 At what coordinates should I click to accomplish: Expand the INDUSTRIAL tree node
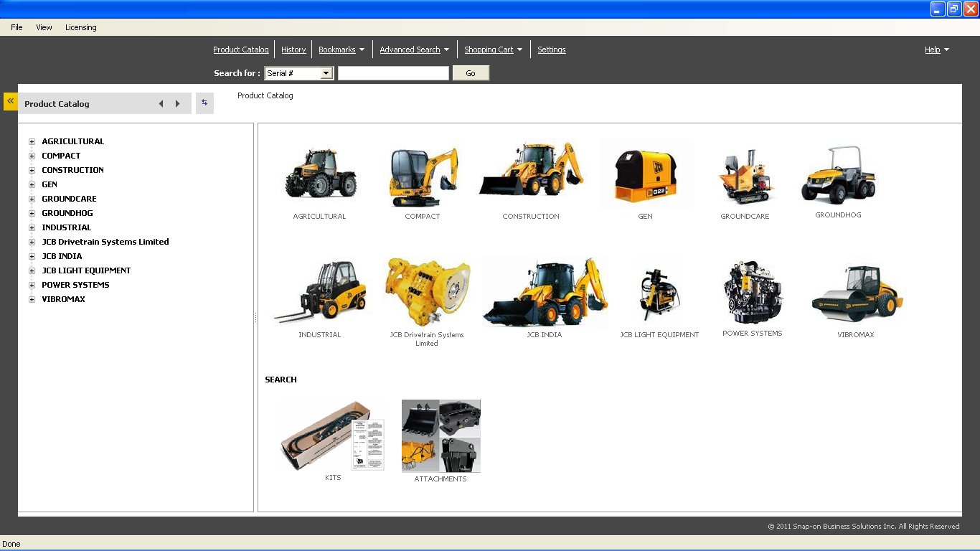coord(32,227)
